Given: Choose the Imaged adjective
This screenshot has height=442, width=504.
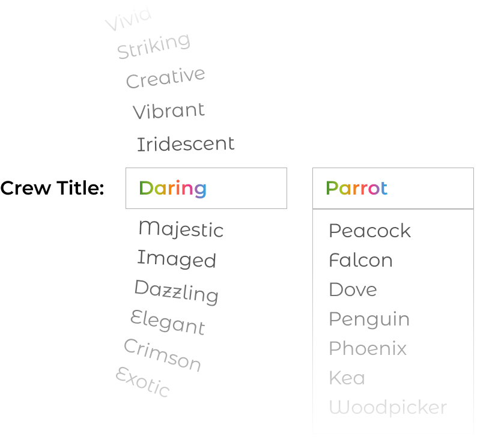Looking at the screenshot, I should click(177, 259).
